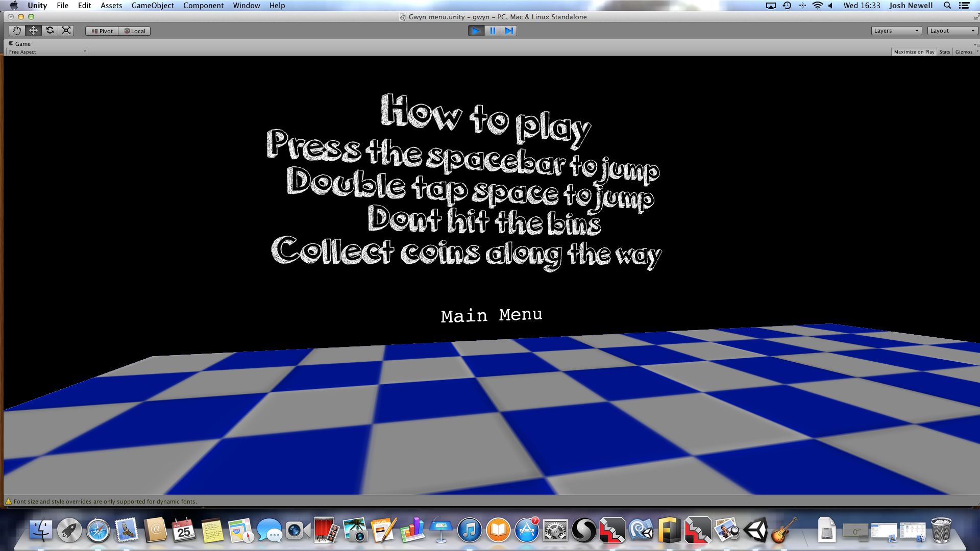Viewport: 980px width, 551px height.
Task: Click the Pause button
Action: point(493,31)
